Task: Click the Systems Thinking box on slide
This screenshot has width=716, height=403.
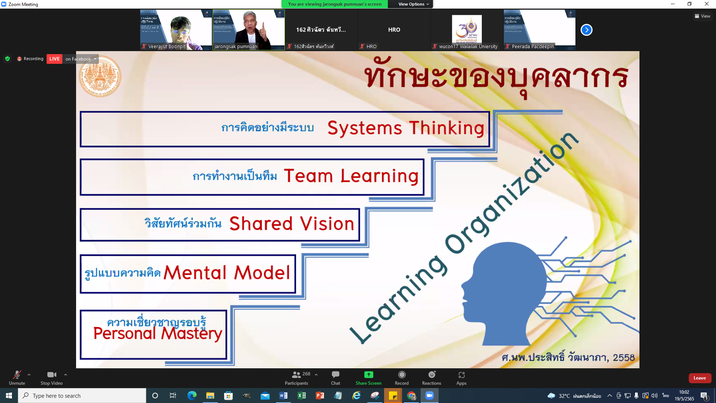Action: tap(284, 129)
